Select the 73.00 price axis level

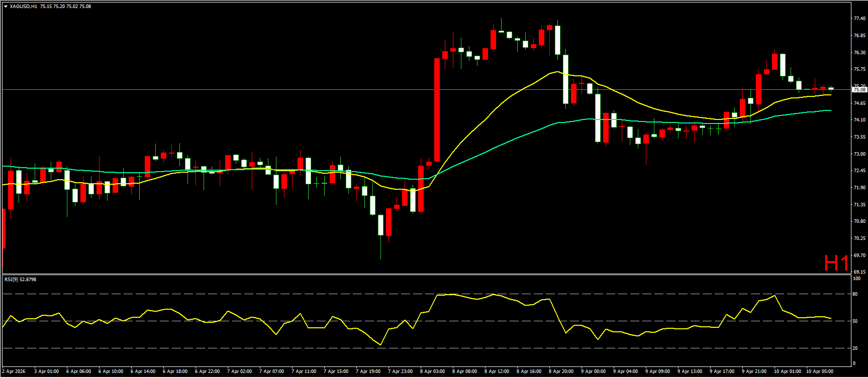coord(859,154)
